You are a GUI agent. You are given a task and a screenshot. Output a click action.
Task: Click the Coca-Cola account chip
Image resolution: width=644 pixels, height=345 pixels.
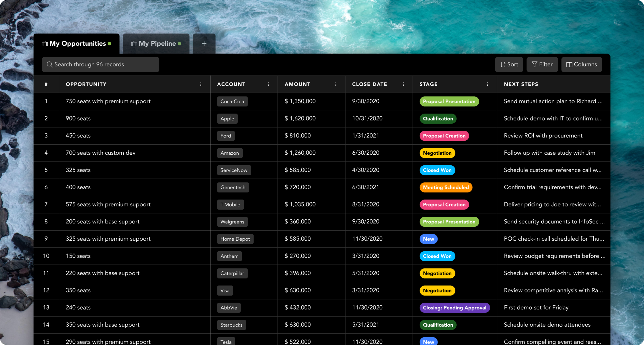(232, 101)
